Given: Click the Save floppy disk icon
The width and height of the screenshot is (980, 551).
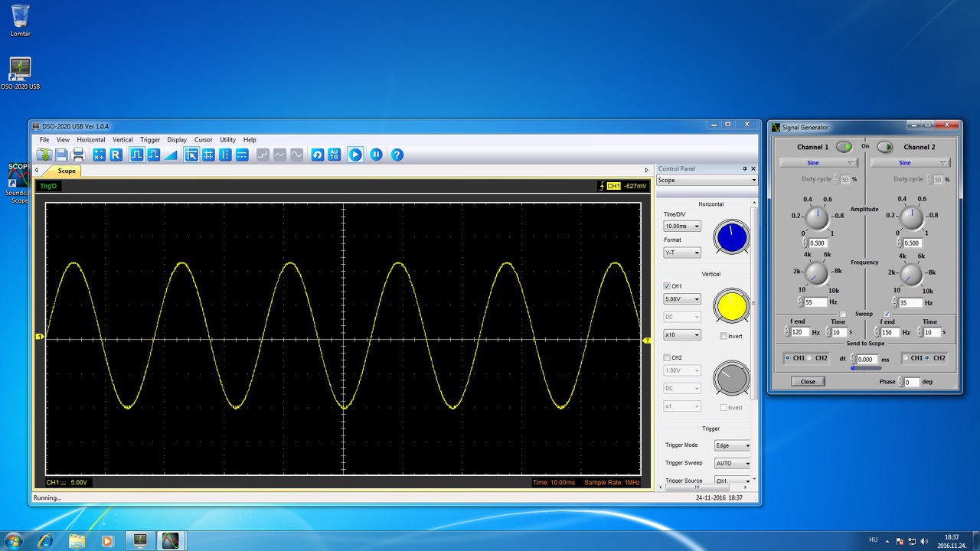Looking at the screenshot, I should [x=61, y=155].
